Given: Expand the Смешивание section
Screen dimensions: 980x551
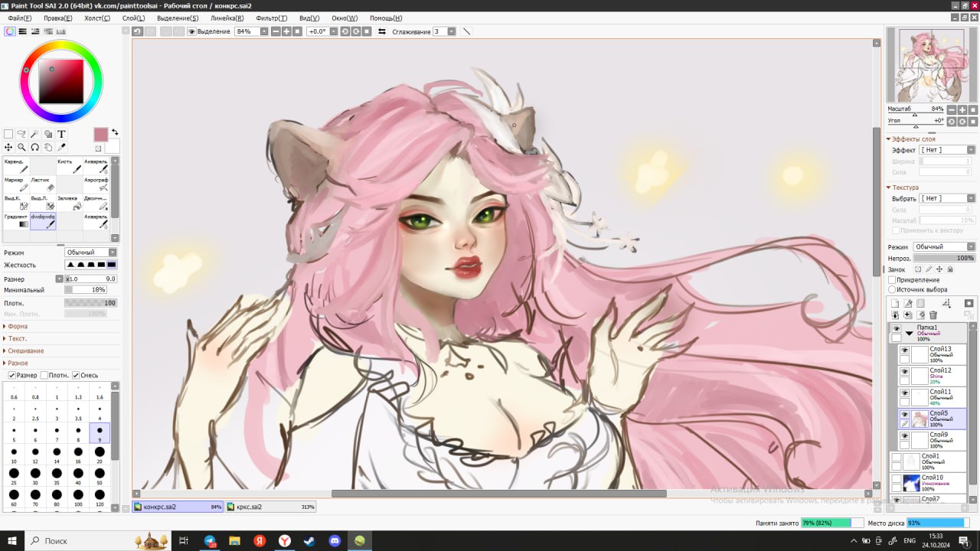Looking at the screenshot, I should (x=26, y=350).
